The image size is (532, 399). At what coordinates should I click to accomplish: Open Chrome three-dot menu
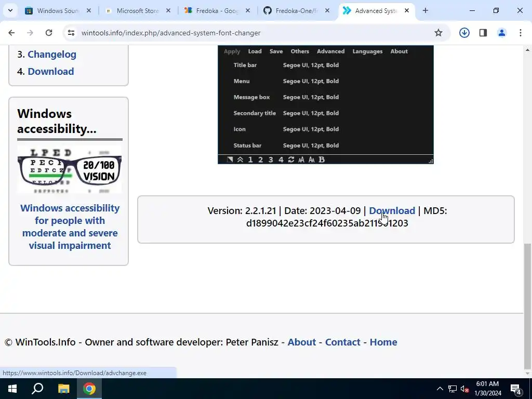(521, 33)
